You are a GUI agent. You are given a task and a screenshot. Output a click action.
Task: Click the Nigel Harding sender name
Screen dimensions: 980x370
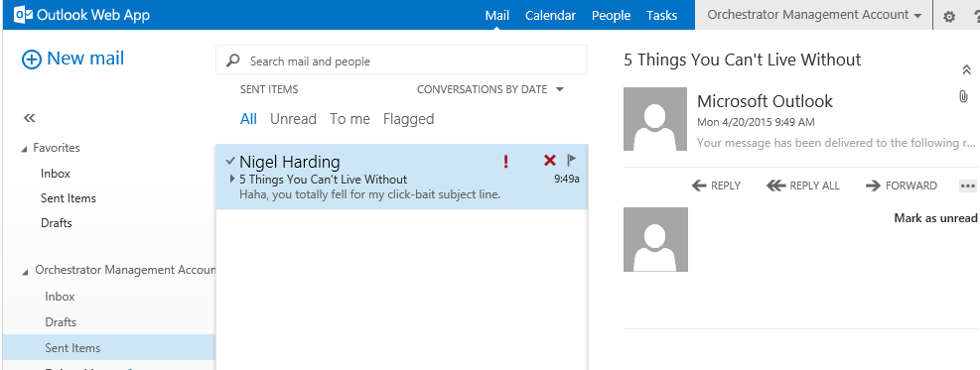(x=289, y=162)
